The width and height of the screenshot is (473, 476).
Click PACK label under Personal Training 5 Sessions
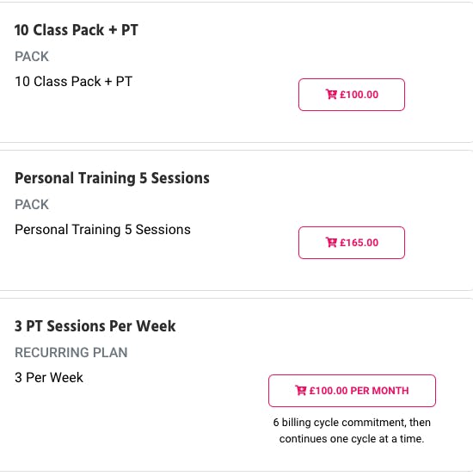(x=32, y=205)
